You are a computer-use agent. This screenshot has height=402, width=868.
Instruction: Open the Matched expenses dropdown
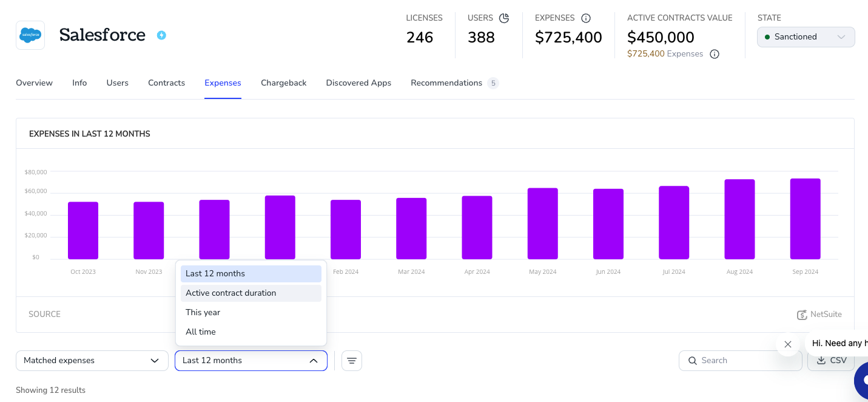click(92, 361)
